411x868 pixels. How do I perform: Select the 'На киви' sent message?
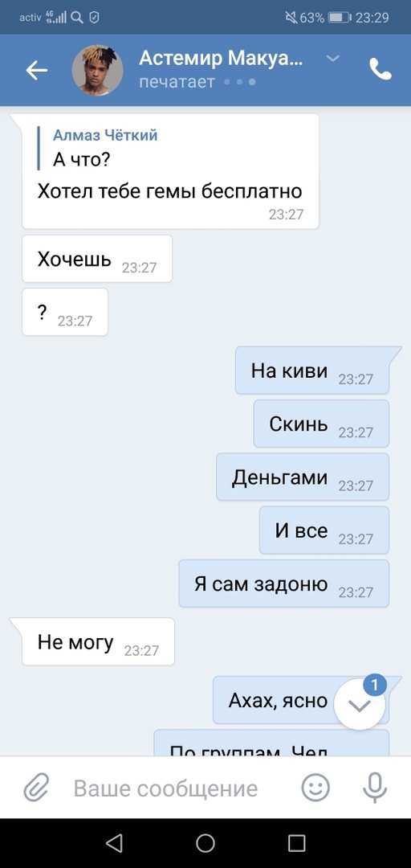click(312, 371)
